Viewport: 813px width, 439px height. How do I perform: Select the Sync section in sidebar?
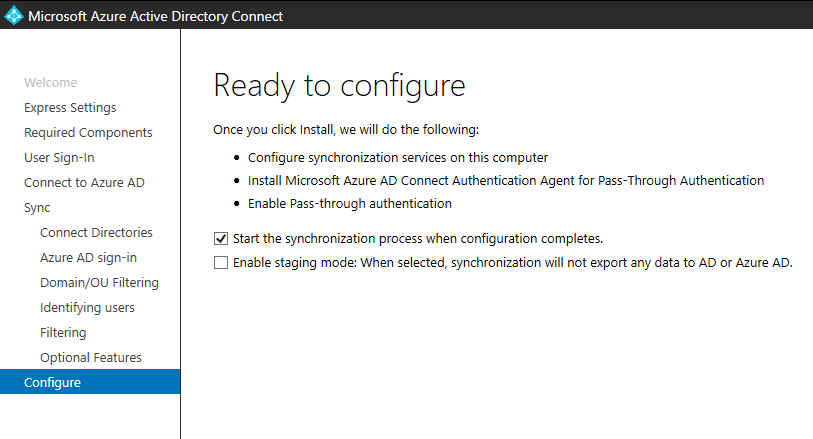[x=37, y=208]
